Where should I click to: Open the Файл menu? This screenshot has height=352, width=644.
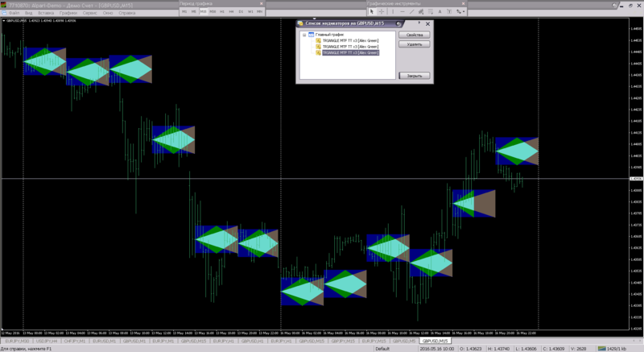tap(14, 13)
